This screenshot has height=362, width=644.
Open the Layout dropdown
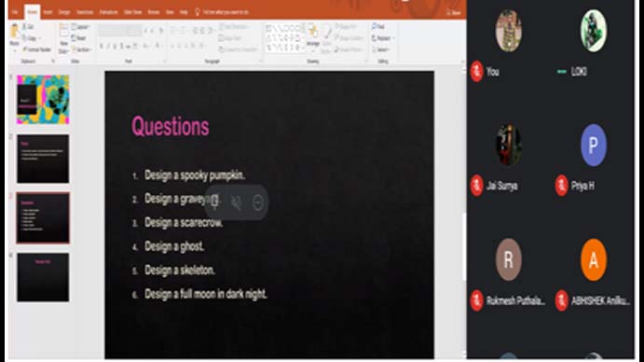coord(80,27)
